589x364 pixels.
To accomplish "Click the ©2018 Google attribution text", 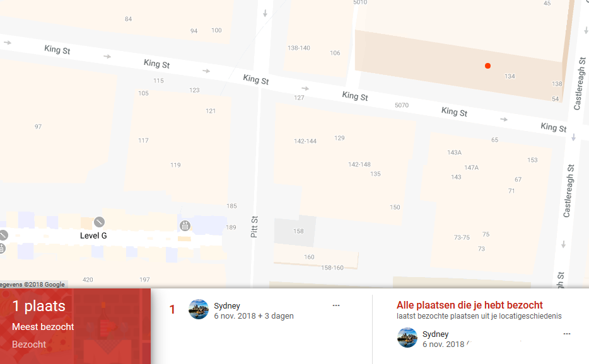I will 44,285.
